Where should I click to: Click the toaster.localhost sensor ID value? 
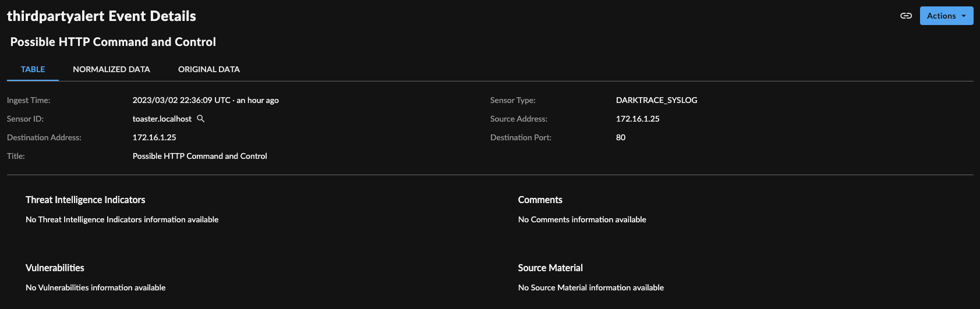(x=162, y=119)
